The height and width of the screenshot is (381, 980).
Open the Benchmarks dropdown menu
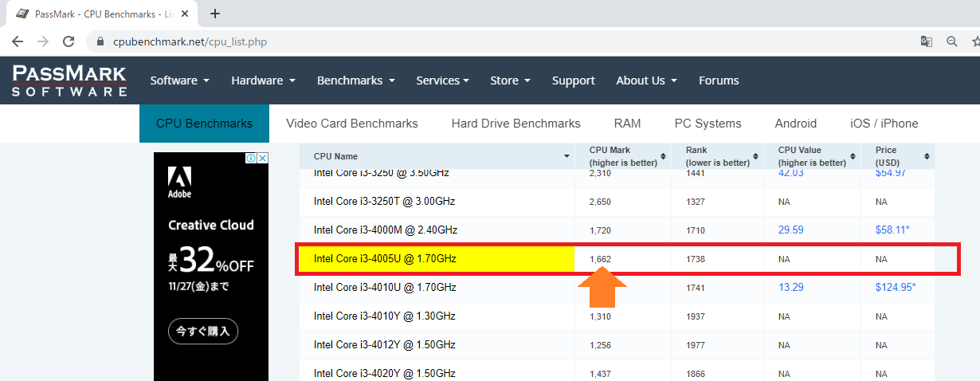(x=355, y=81)
